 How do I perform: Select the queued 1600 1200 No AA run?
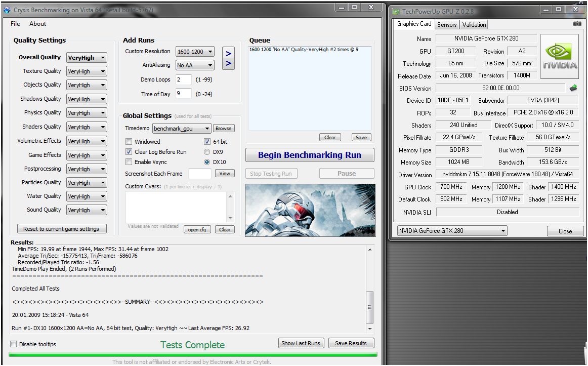point(304,50)
